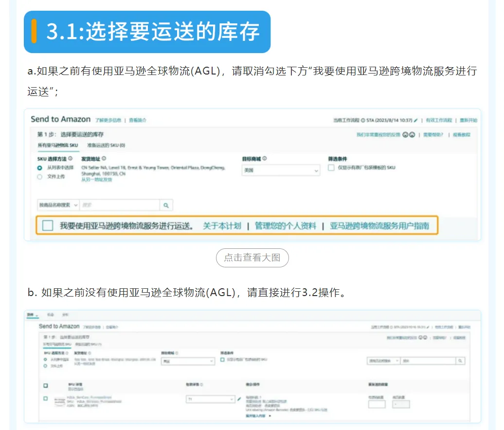Switch to the 所有亚马逊物流 SKU tab
The image size is (504, 430).
58,146
